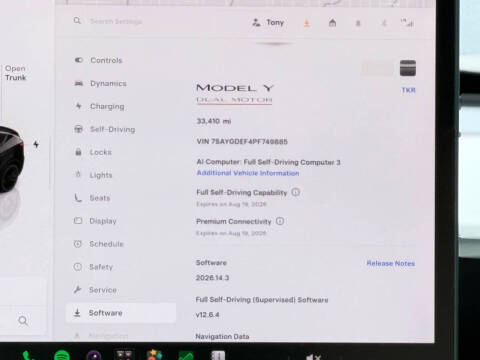The image size is (480, 360).
Task: Select the Dynamics car icon entry
Action: 100,83
